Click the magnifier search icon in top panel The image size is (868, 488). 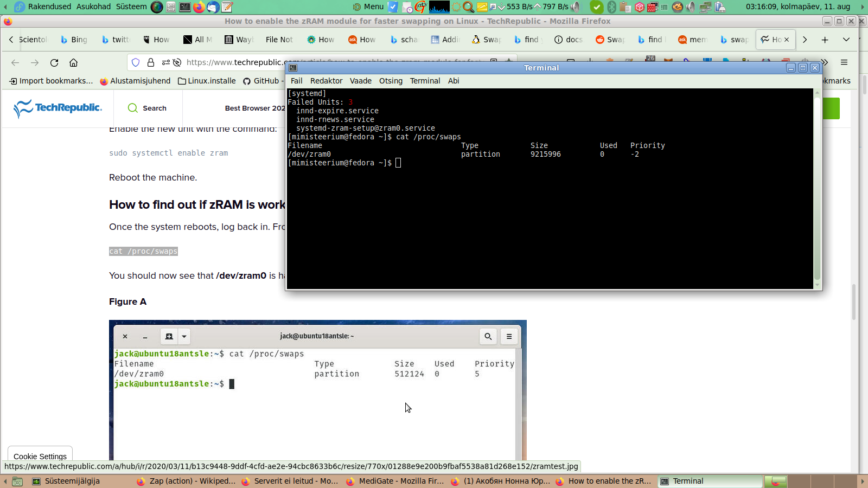click(x=468, y=7)
